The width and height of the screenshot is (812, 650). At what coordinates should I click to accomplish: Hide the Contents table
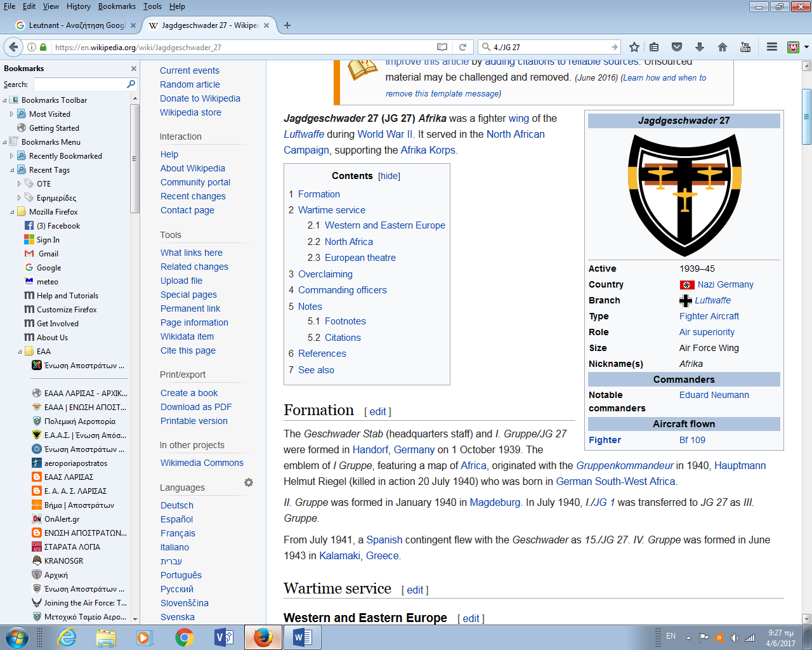[x=389, y=176]
